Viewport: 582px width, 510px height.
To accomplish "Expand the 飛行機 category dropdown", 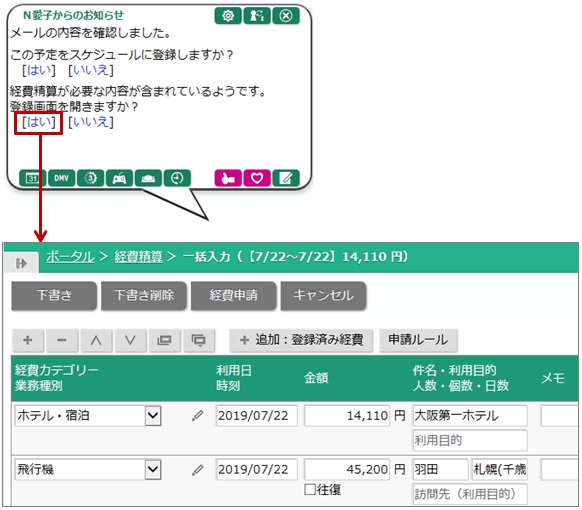I will point(153,470).
